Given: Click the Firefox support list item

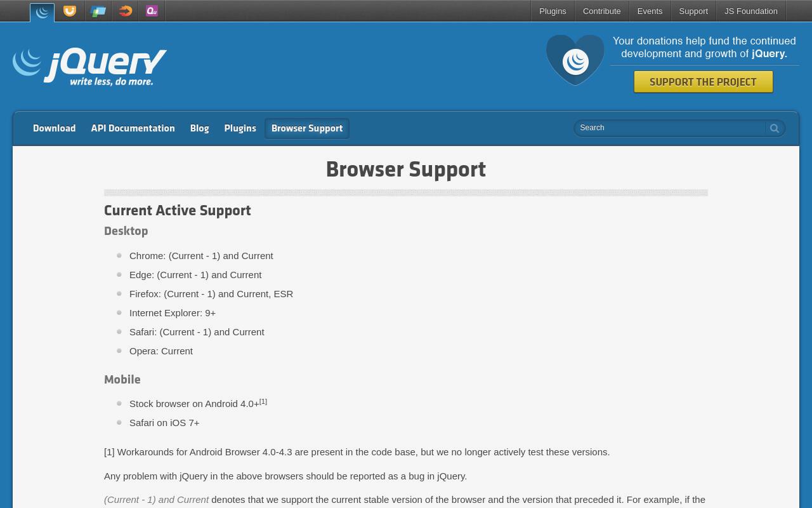Looking at the screenshot, I should [x=211, y=293].
